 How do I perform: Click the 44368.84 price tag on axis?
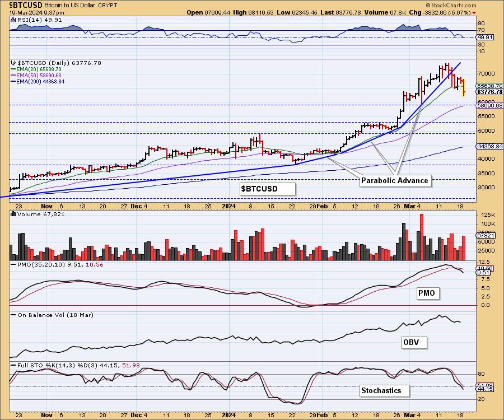click(489, 147)
